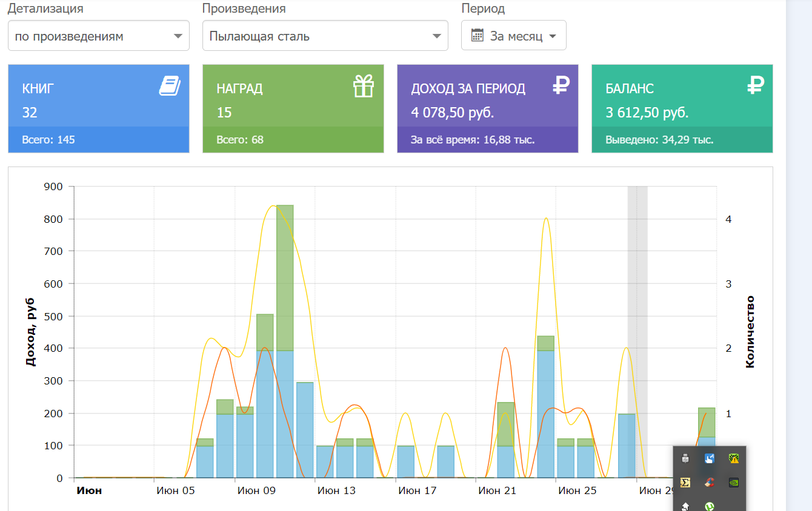Click the blue pointing-hand tray icon
This screenshot has height=511, width=812.
point(709,459)
